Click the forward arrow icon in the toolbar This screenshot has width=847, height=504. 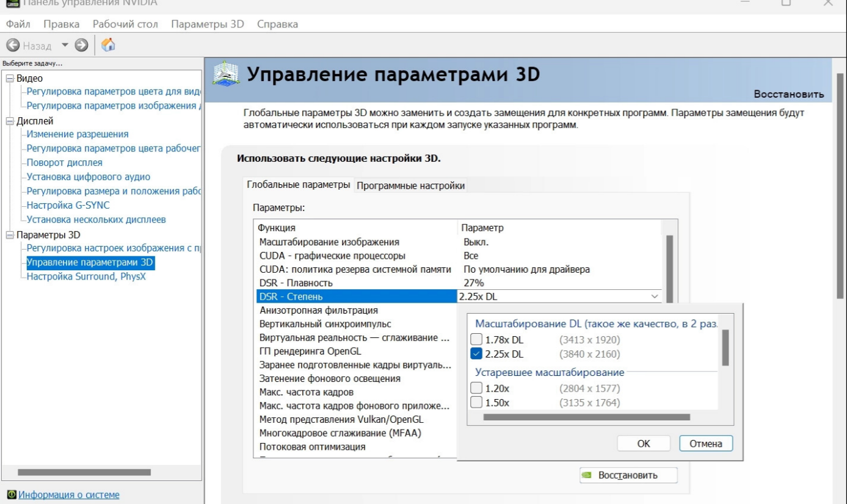pyautogui.click(x=81, y=45)
